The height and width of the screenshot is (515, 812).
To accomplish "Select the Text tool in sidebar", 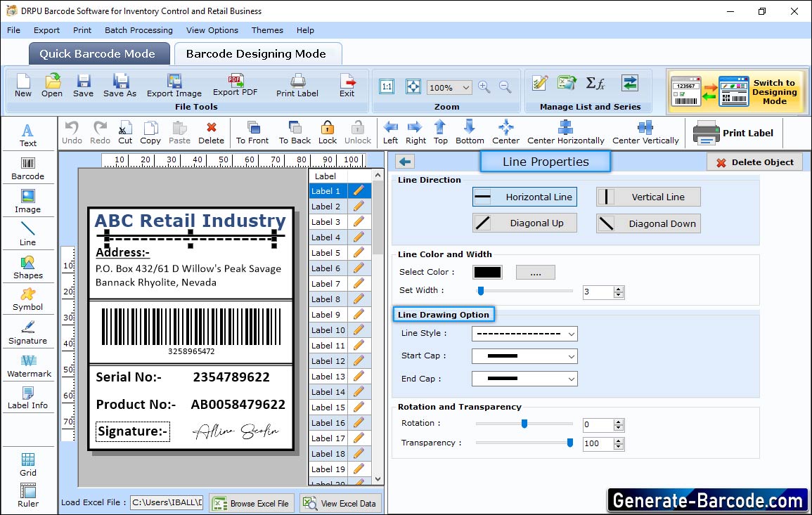I will pyautogui.click(x=27, y=136).
